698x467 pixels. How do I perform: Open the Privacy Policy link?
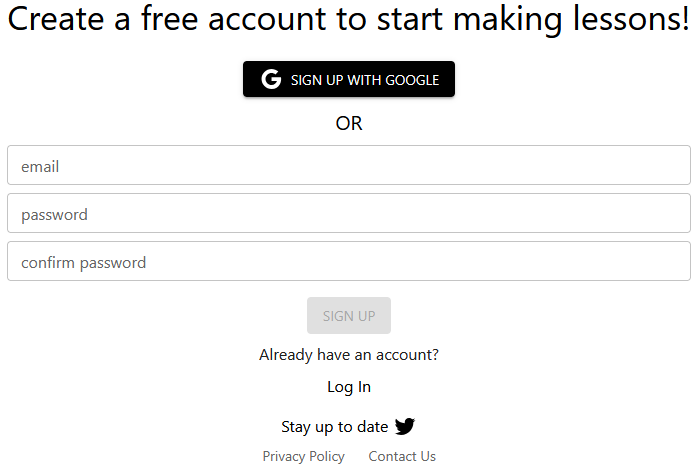click(303, 456)
